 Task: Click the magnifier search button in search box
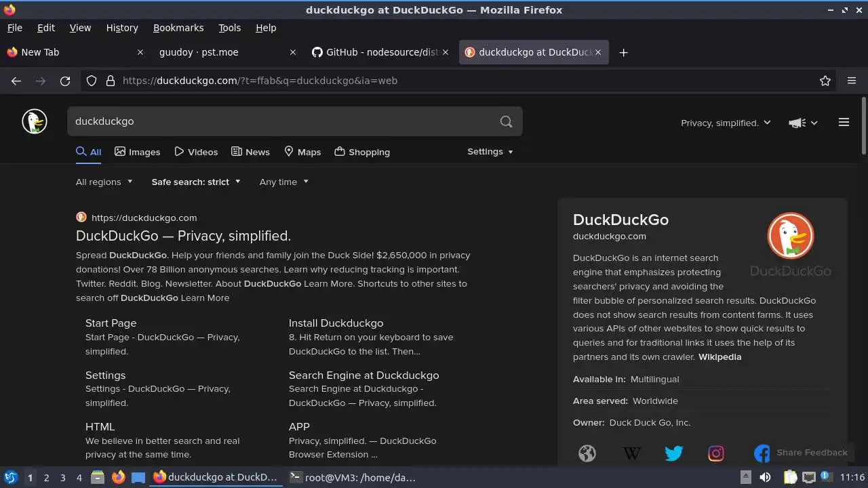coord(506,121)
